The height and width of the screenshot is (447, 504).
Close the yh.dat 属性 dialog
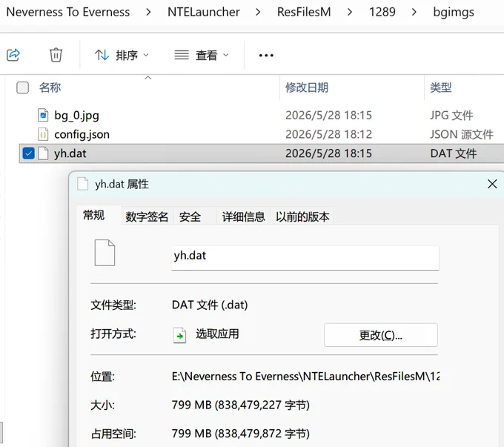[492, 185]
